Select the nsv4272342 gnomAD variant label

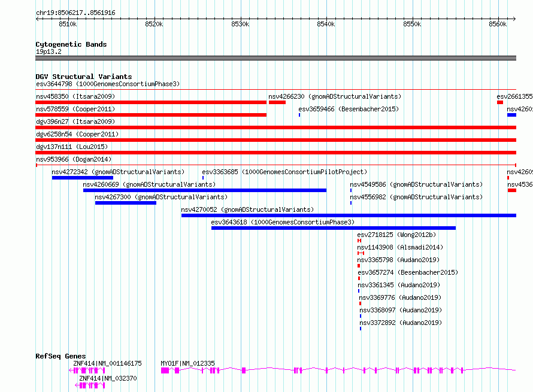[118, 172]
